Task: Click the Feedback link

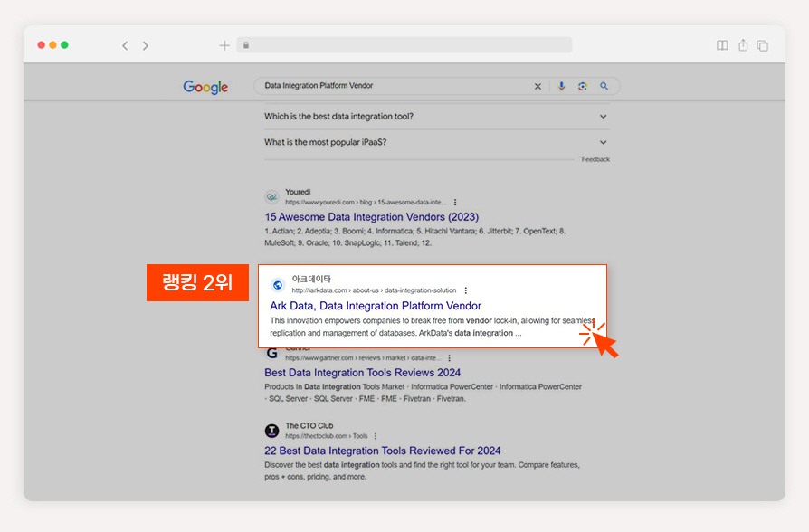Action: (595, 159)
